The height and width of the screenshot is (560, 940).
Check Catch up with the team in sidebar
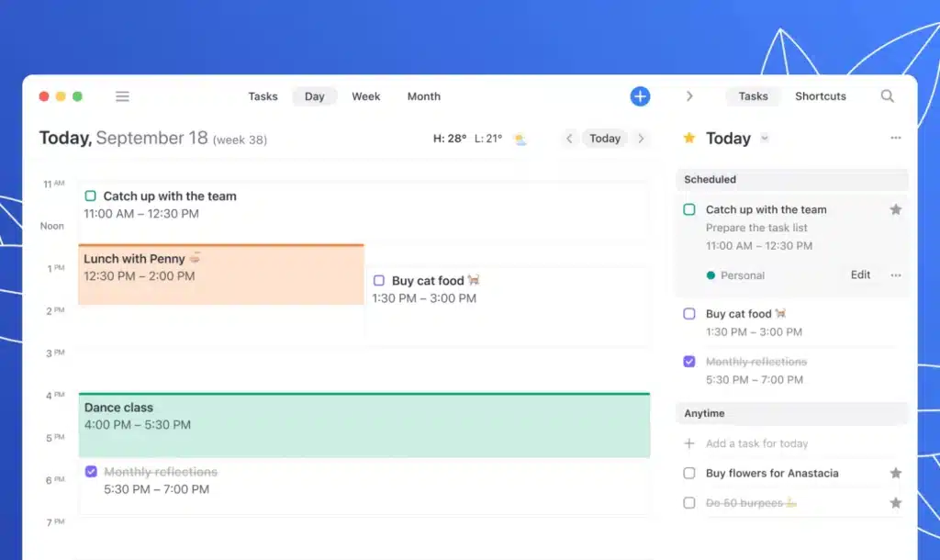(689, 209)
